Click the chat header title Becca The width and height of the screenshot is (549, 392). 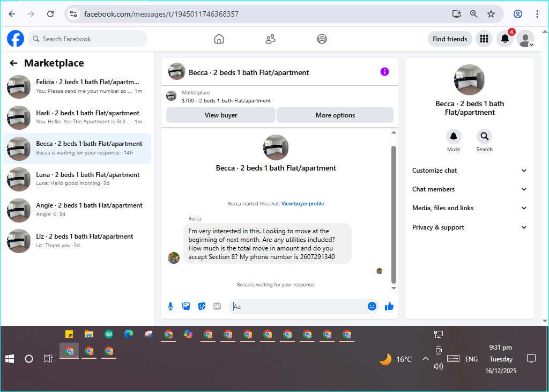pos(249,72)
